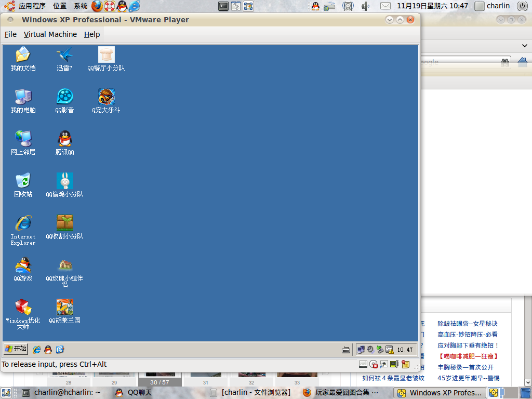Screen dimensions: 532x399
Task: Open the charlin user menu
Action: point(493,6)
